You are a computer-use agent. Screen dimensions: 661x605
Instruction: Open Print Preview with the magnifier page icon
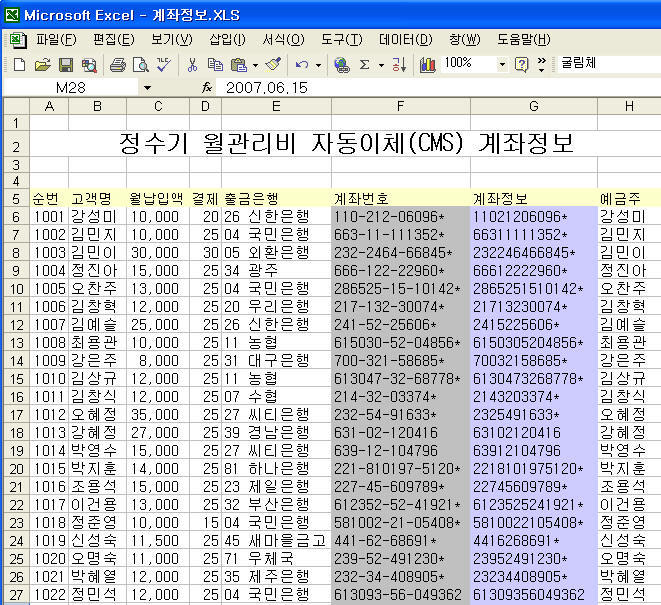coord(140,65)
